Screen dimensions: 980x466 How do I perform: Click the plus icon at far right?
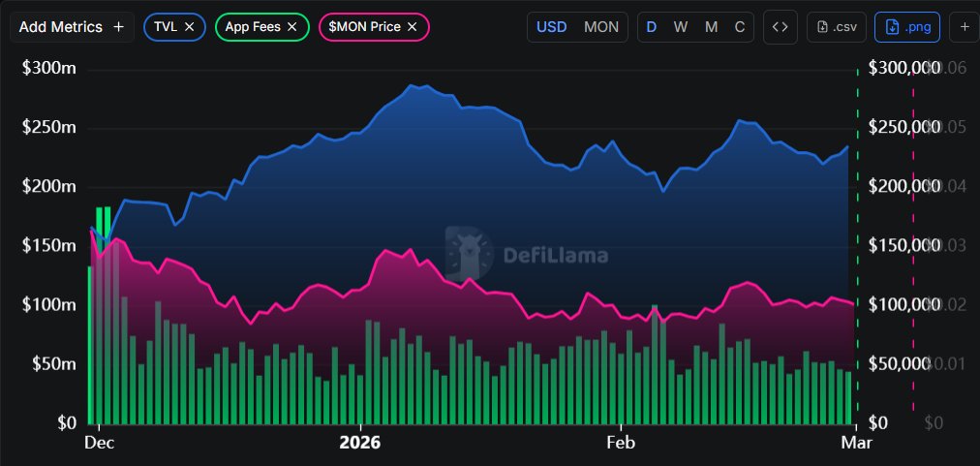tap(965, 27)
